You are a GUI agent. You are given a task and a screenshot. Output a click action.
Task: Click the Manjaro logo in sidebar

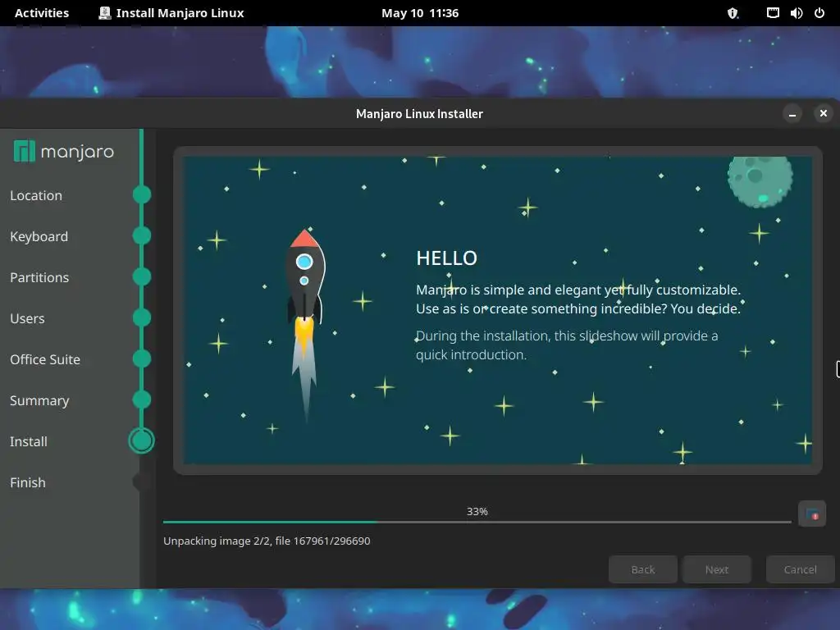click(x=64, y=152)
